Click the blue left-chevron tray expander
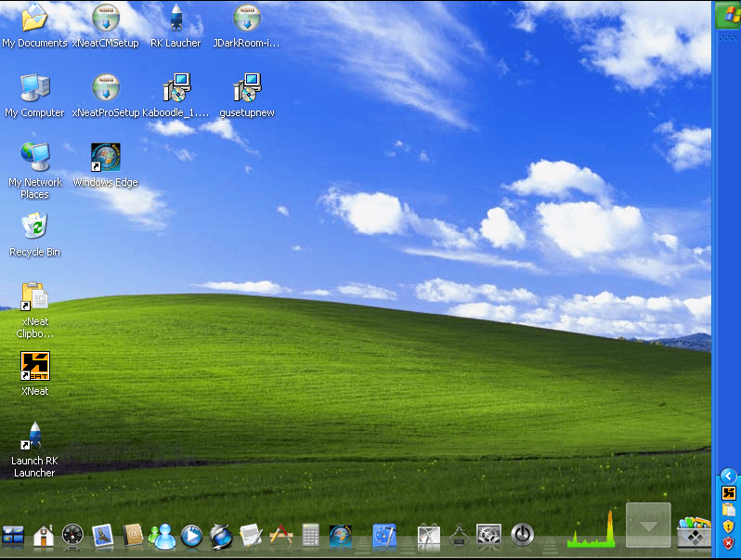 [728, 475]
